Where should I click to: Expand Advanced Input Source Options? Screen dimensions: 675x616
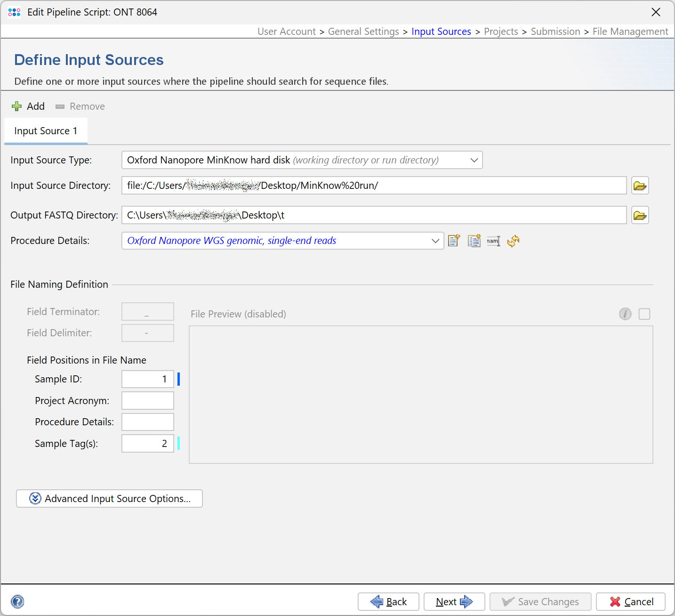[x=109, y=498]
